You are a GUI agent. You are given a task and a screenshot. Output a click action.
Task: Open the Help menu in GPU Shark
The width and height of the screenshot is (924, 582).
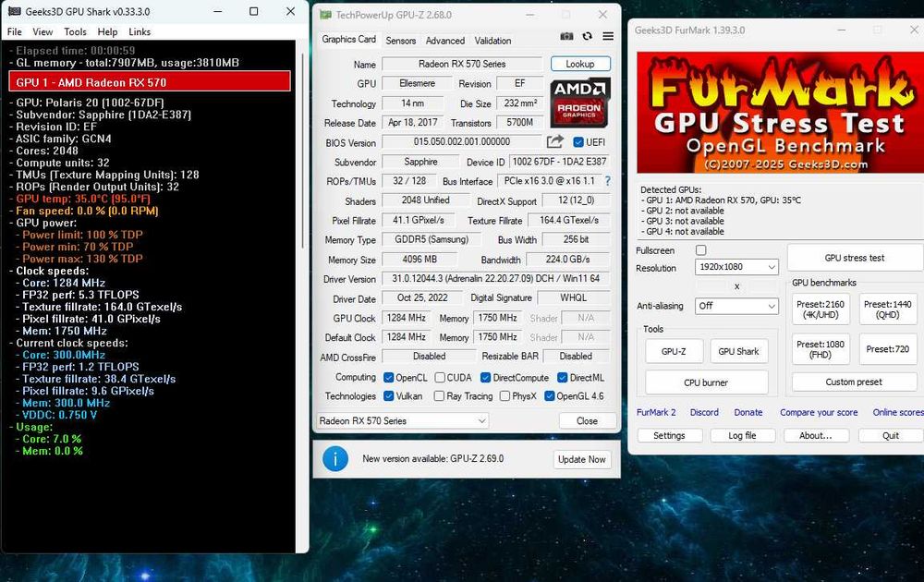pos(107,31)
